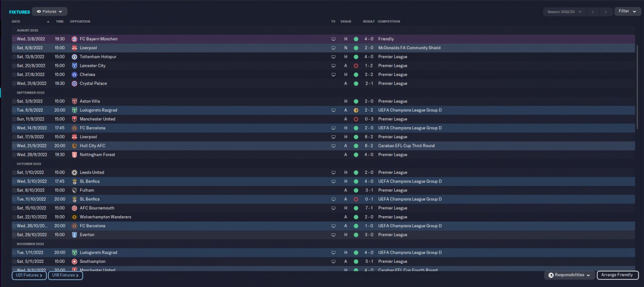Viewport: 644px width, 287px height.
Task: Open the Fixtures view dropdown
Action: (49, 11)
